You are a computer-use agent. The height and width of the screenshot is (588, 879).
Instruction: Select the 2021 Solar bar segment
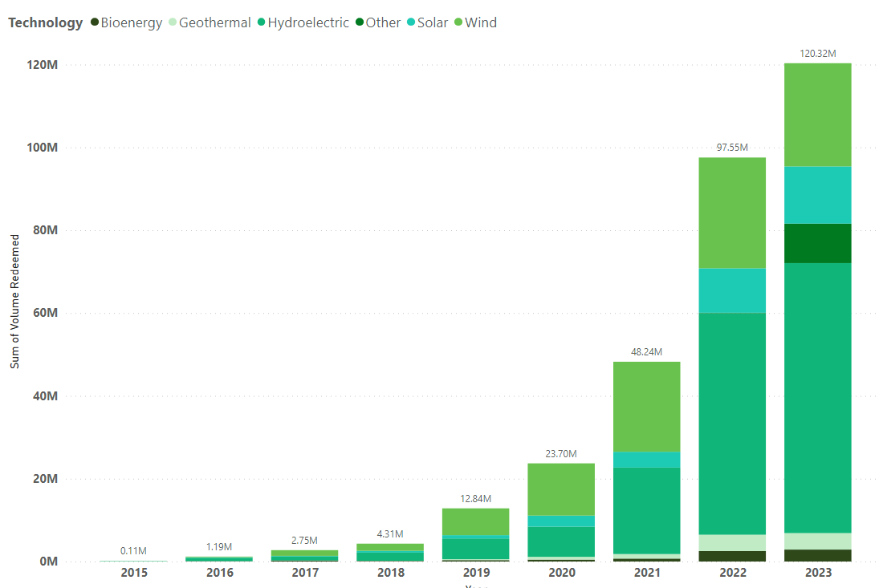pyautogui.click(x=646, y=460)
